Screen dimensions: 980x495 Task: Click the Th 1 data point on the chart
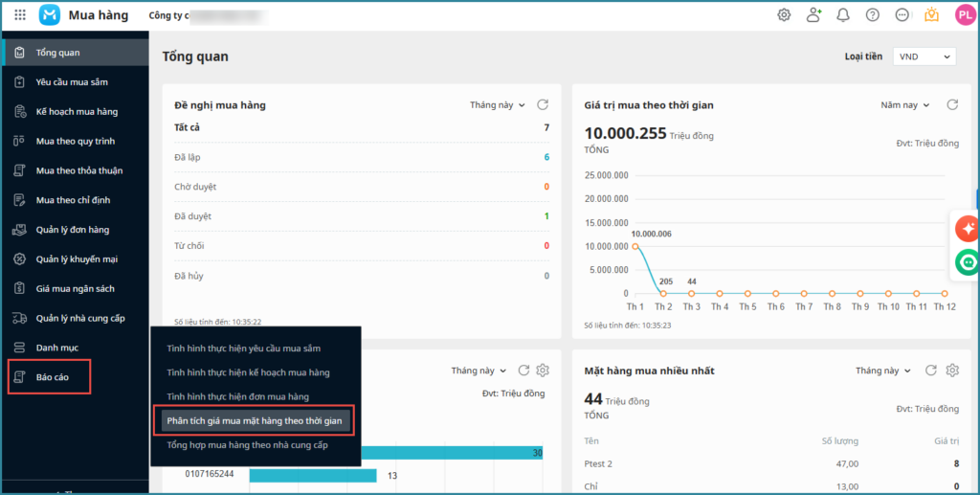point(635,246)
